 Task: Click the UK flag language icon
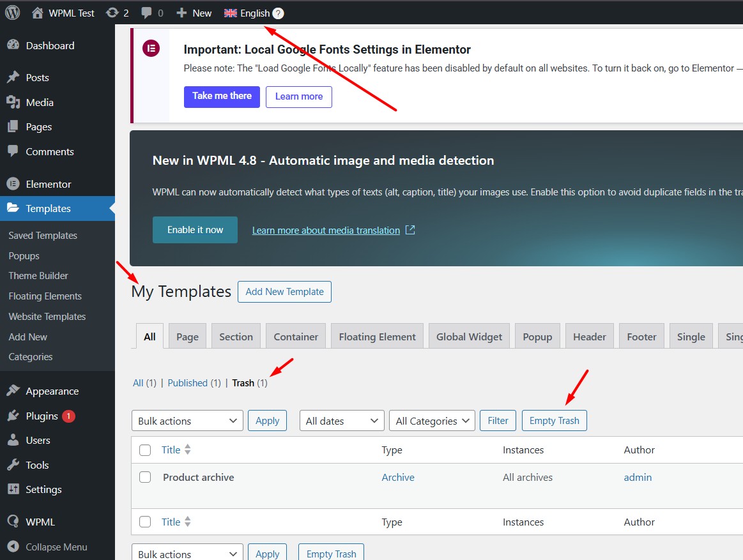[x=230, y=13]
